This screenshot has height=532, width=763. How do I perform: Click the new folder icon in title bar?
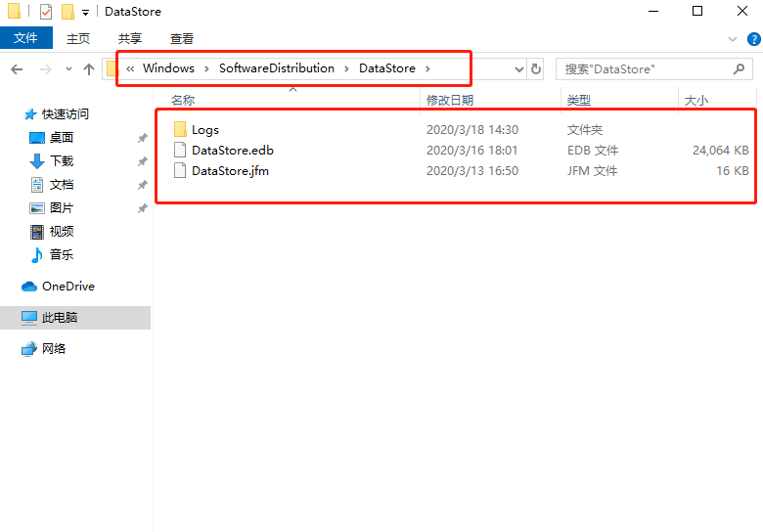(67, 12)
